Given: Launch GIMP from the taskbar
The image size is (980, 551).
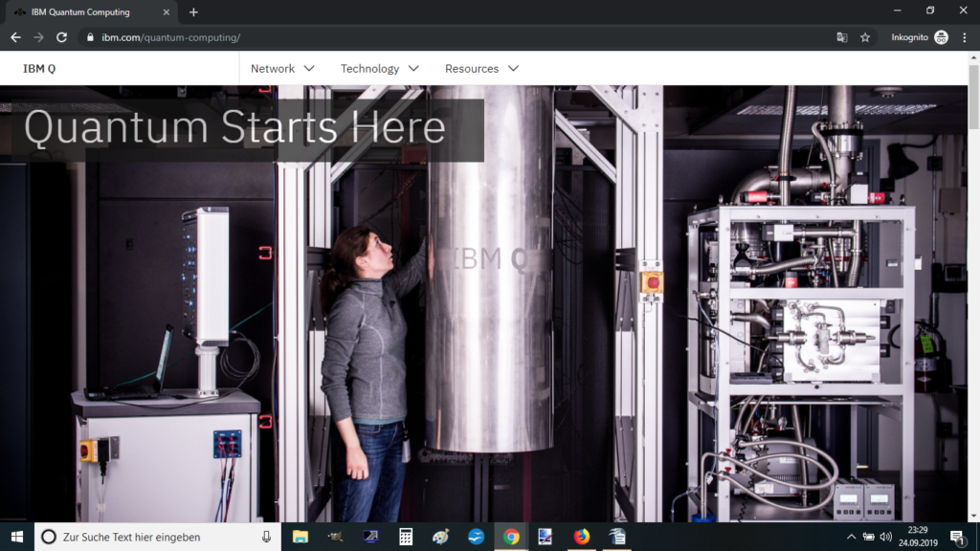Looking at the screenshot, I should pyautogui.click(x=335, y=537).
